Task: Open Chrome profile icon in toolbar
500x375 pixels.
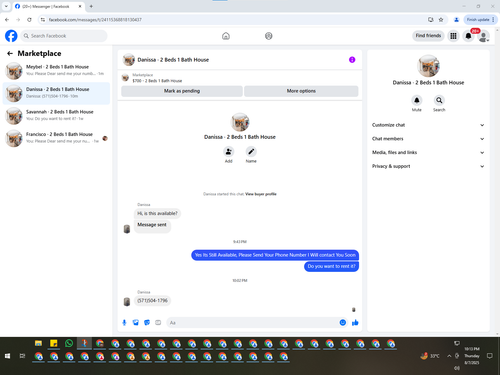Action: tap(456, 20)
